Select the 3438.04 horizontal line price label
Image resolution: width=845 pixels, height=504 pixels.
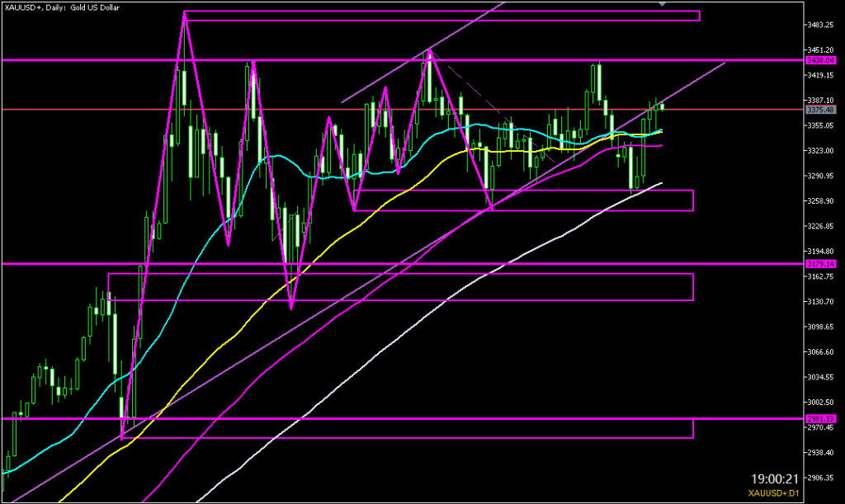(x=820, y=60)
